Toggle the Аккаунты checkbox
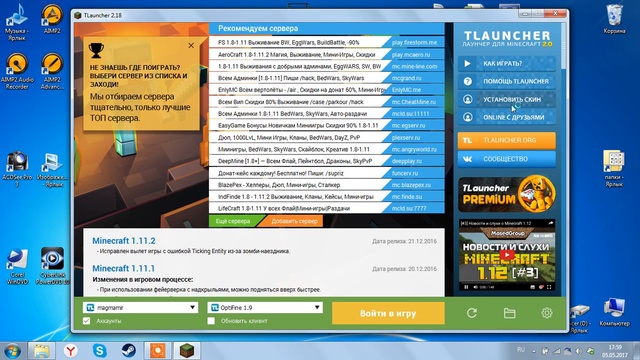The image size is (640, 360). (87, 321)
